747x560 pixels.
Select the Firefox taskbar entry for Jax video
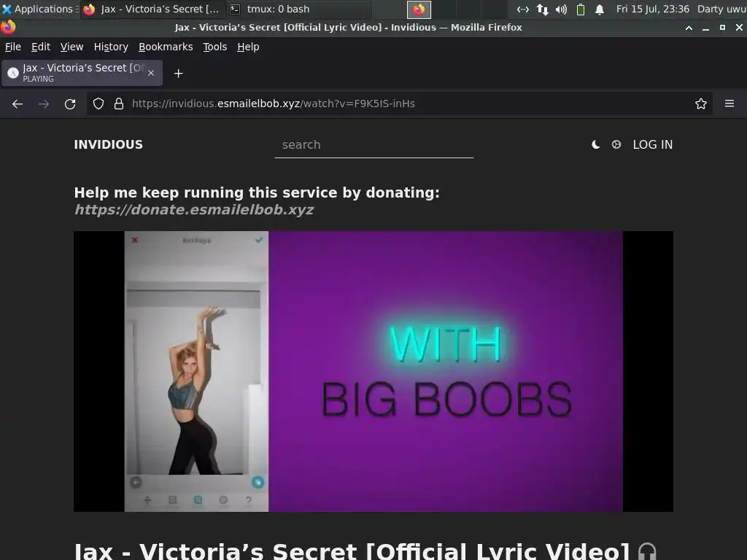[x=152, y=9]
